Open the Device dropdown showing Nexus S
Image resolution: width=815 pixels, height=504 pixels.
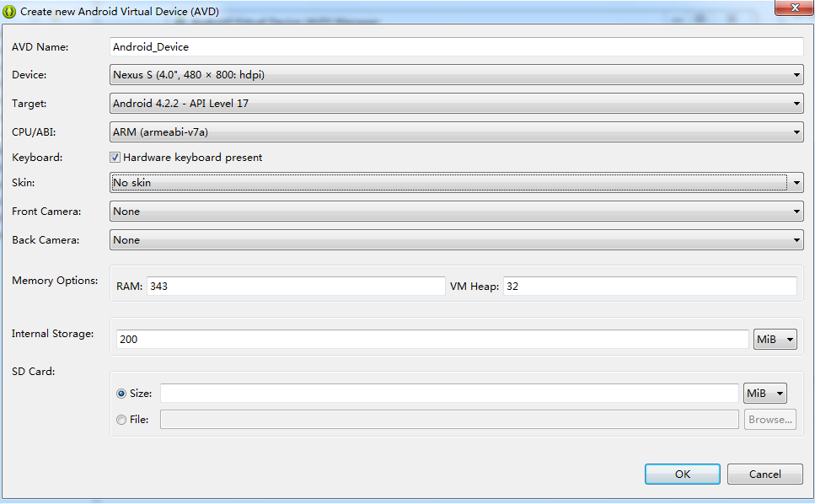(x=456, y=75)
